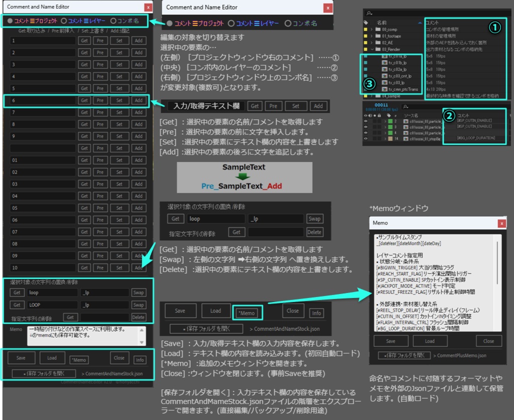Click the footage icon of timeline layer 14
This screenshot has width=514, height=420.
406,139
